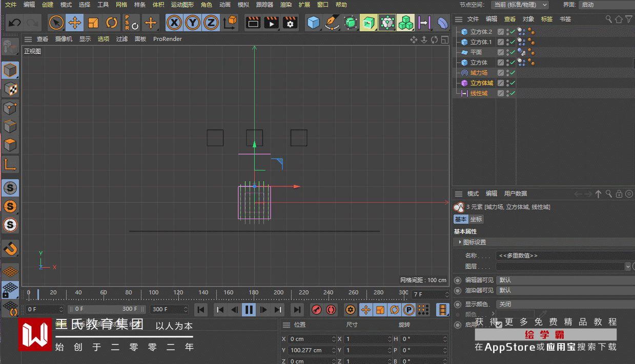Open the viewport 摄像机 menu

point(64,39)
